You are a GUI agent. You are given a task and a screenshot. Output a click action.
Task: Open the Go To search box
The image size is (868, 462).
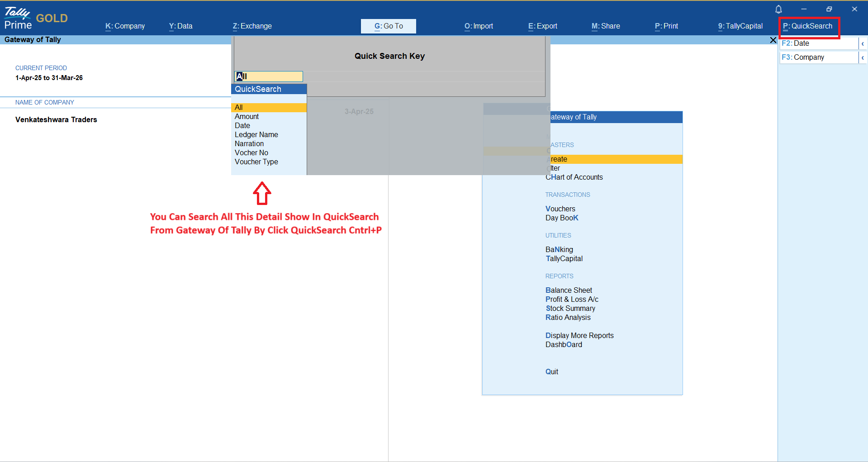pos(388,26)
